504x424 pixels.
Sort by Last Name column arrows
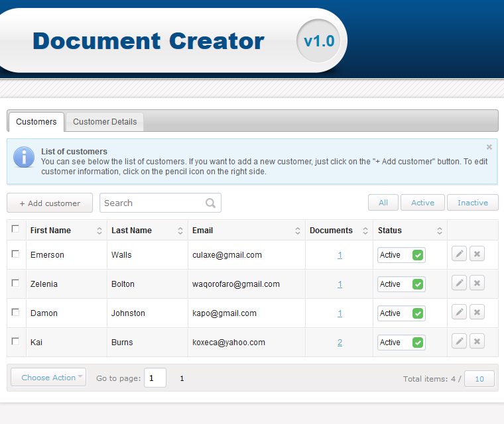coord(180,231)
